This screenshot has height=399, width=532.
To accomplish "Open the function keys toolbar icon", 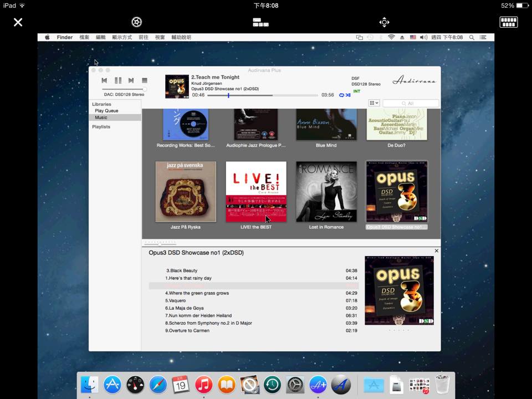I will point(260,22).
